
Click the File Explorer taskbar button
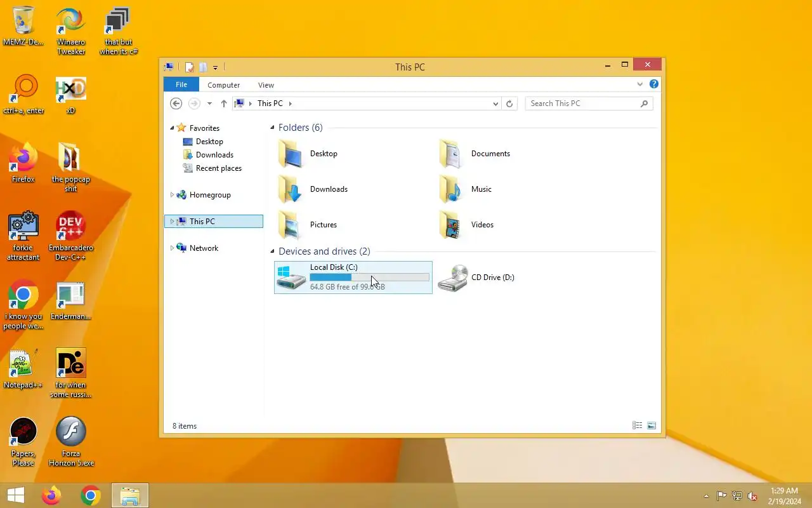tap(130, 495)
